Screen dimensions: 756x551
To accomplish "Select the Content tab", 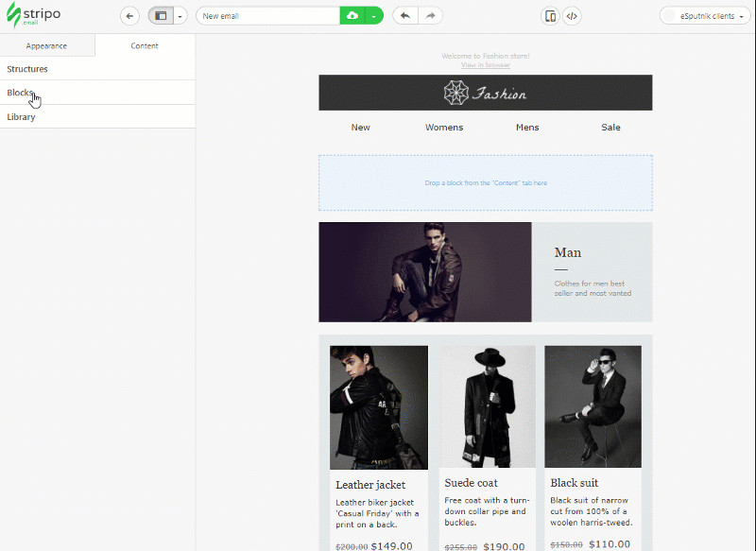I will coord(145,45).
